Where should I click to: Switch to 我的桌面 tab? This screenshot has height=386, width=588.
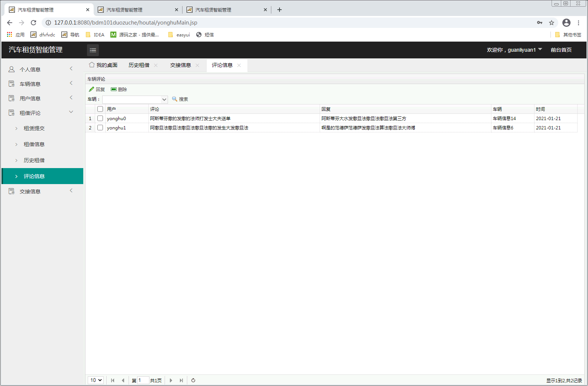103,65
